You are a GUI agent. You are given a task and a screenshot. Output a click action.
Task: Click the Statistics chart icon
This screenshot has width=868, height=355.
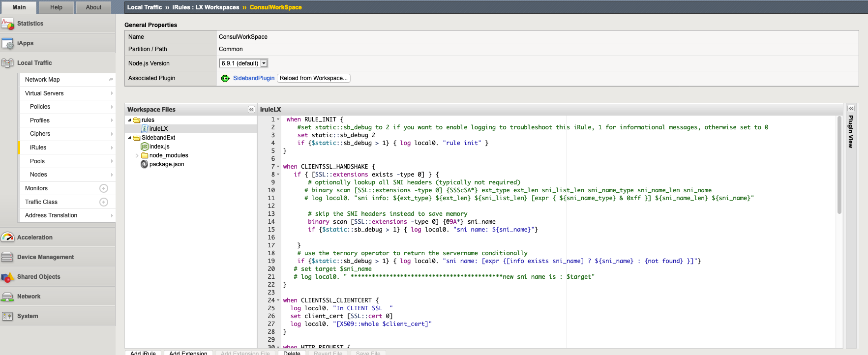click(x=7, y=24)
